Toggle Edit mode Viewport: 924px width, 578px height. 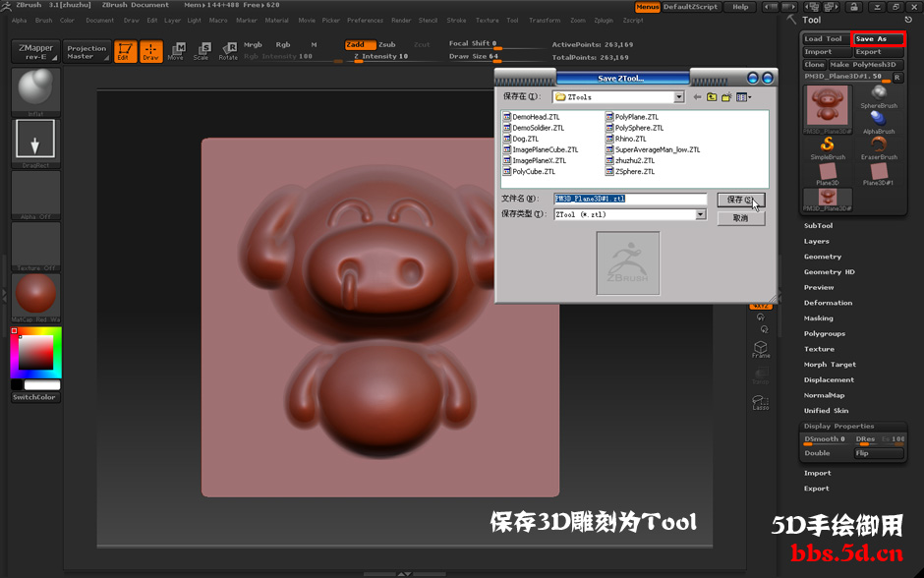[x=125, y=51]
